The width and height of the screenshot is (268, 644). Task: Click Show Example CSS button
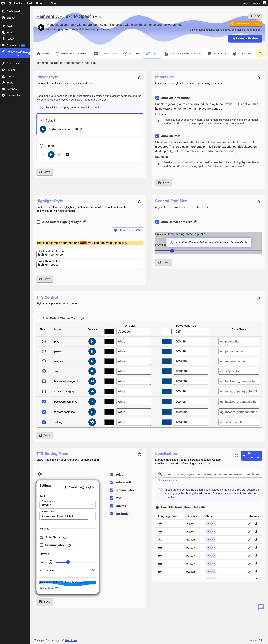coord(128,230)
